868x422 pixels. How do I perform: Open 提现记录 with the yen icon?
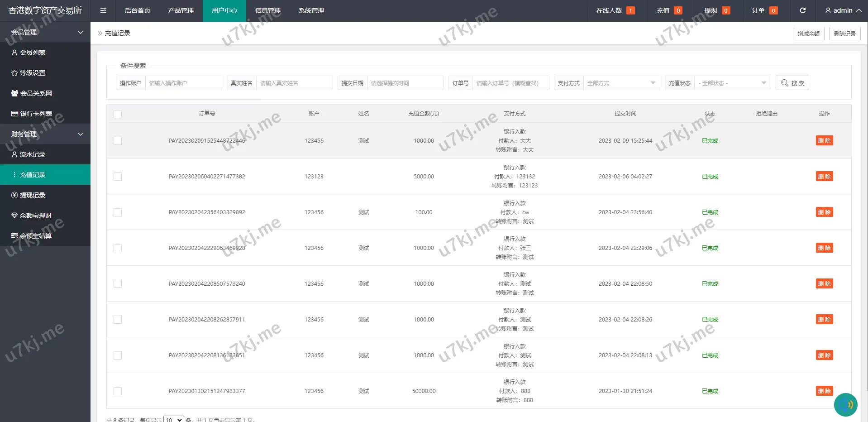[14, 195]
